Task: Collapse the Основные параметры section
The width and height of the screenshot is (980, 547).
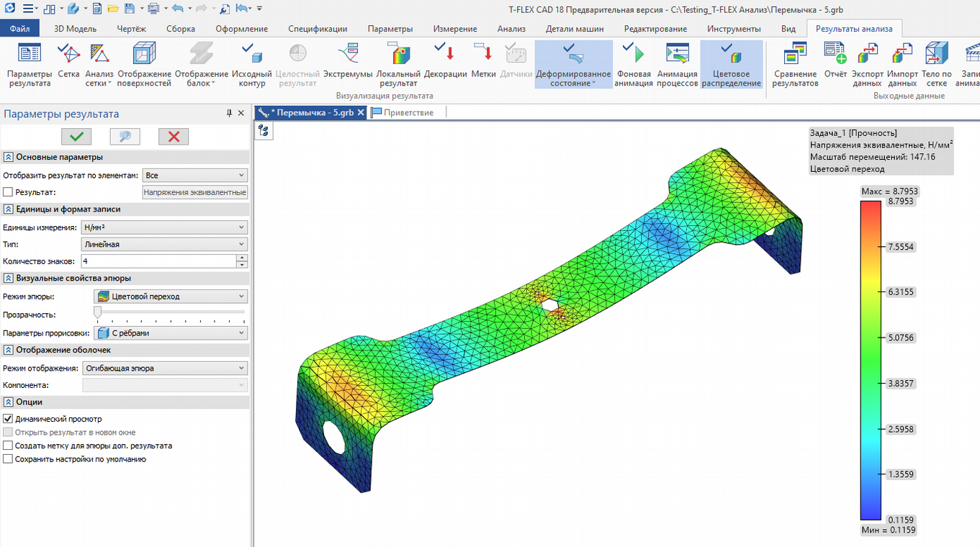Action: pos(8,157)
